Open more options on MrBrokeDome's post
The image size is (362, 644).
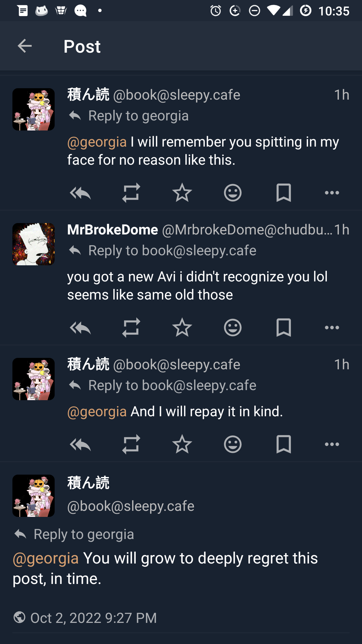[x=332, y=328]
